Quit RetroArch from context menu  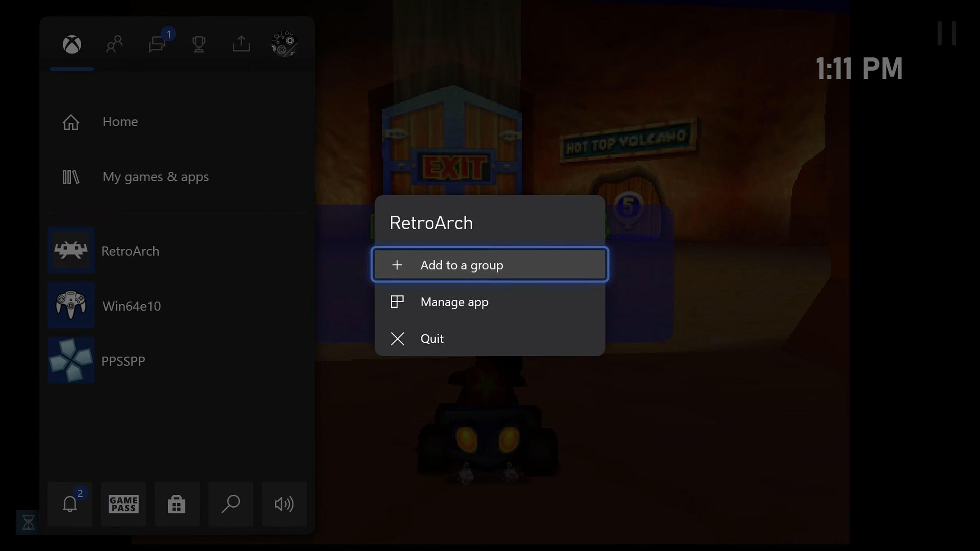(432, 339)
